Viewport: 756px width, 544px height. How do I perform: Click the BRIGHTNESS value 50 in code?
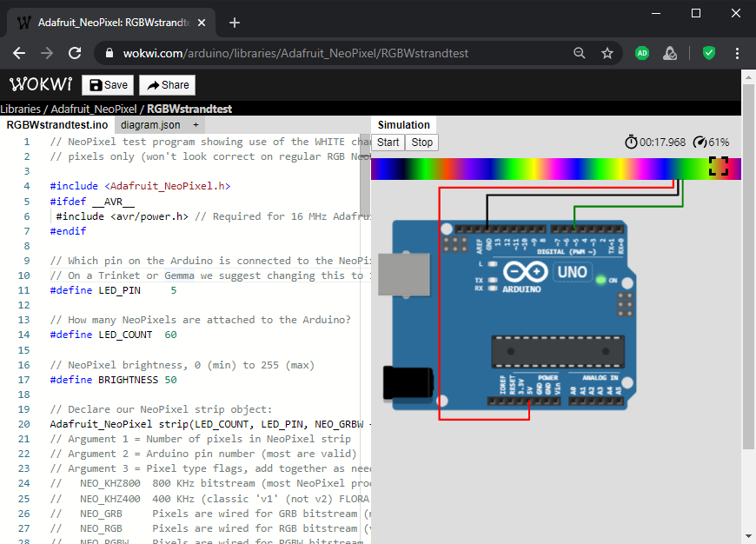[x=170, y=380]
